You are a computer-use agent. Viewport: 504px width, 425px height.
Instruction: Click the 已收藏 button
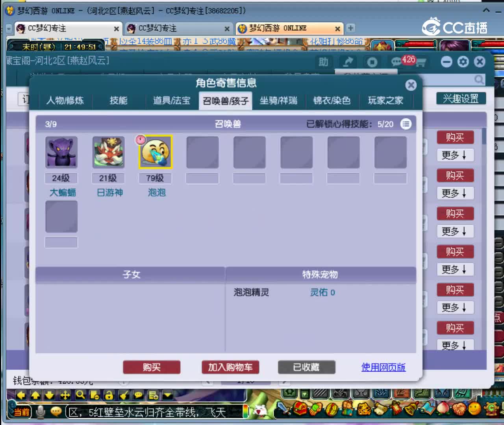click(306, 367)
